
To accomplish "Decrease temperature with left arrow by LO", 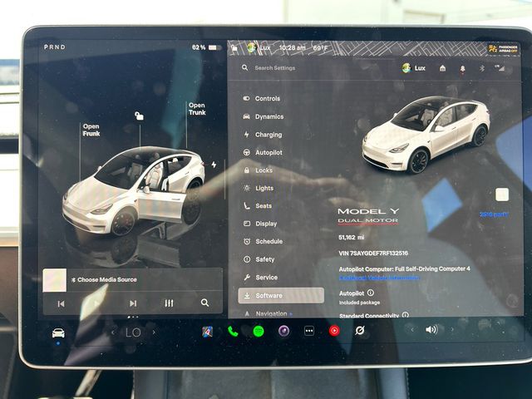I will 113,332.
